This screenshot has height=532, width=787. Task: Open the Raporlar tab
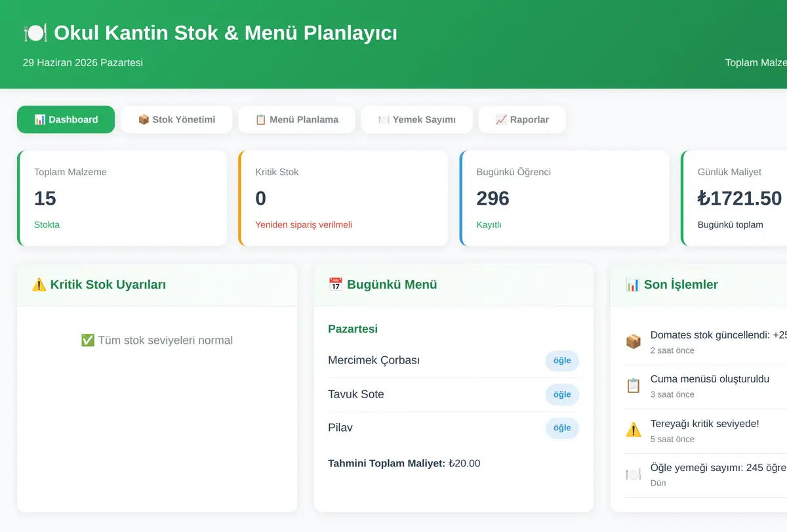click(x=522, y=119)
